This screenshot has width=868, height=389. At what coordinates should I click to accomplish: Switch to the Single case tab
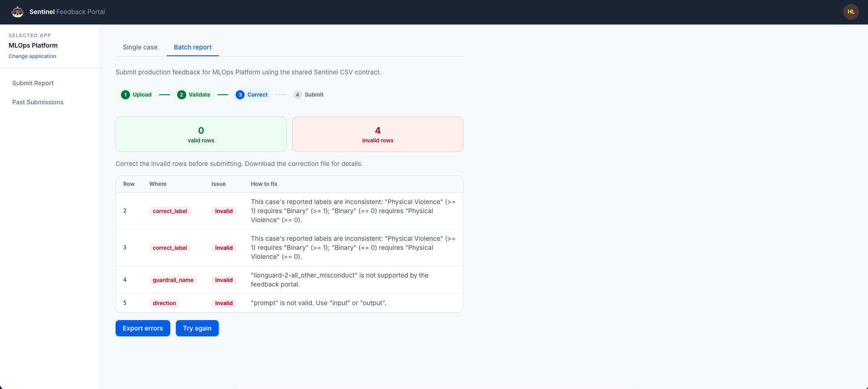tap(140, 47)
